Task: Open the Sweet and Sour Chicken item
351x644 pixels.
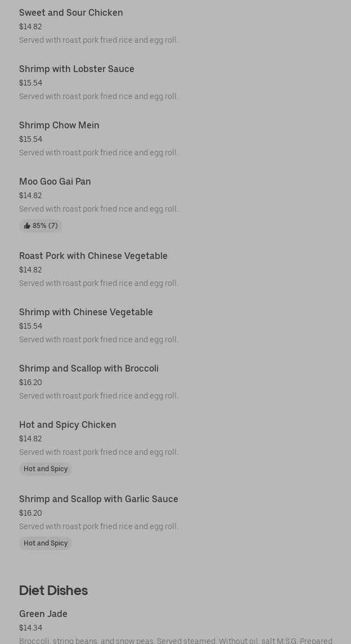Action: pos(71,12)
